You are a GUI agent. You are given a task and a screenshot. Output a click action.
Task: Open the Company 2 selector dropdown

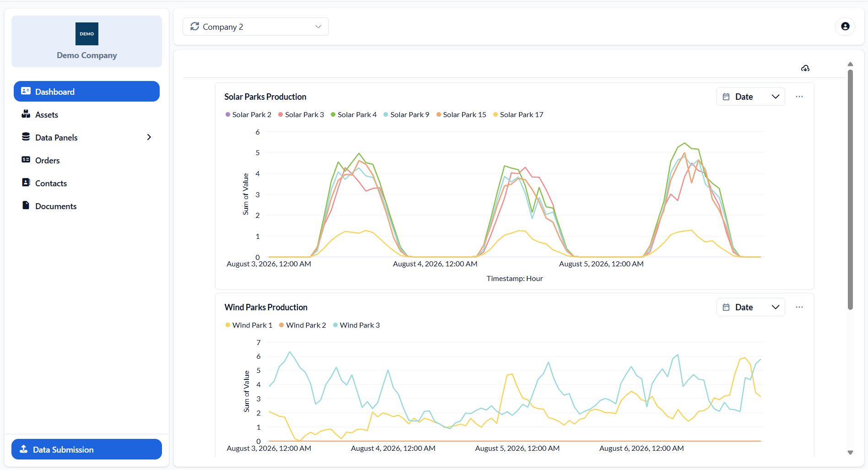(x=256, y=27)
